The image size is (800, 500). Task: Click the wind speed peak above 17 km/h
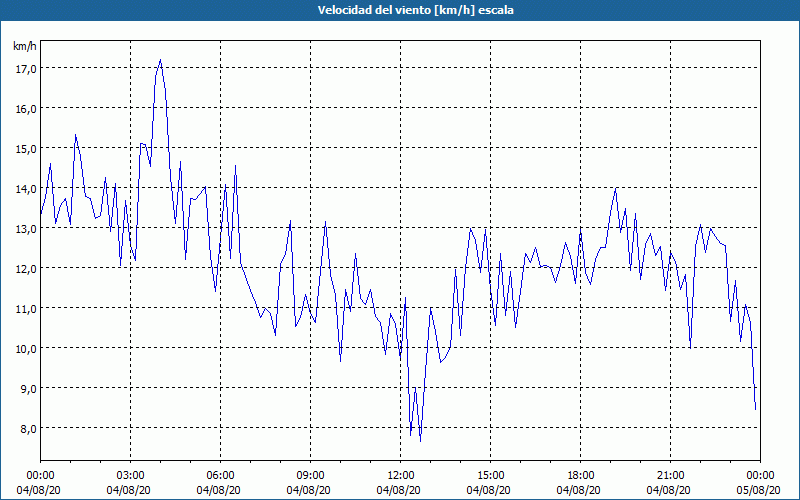(x=160, y=60)
